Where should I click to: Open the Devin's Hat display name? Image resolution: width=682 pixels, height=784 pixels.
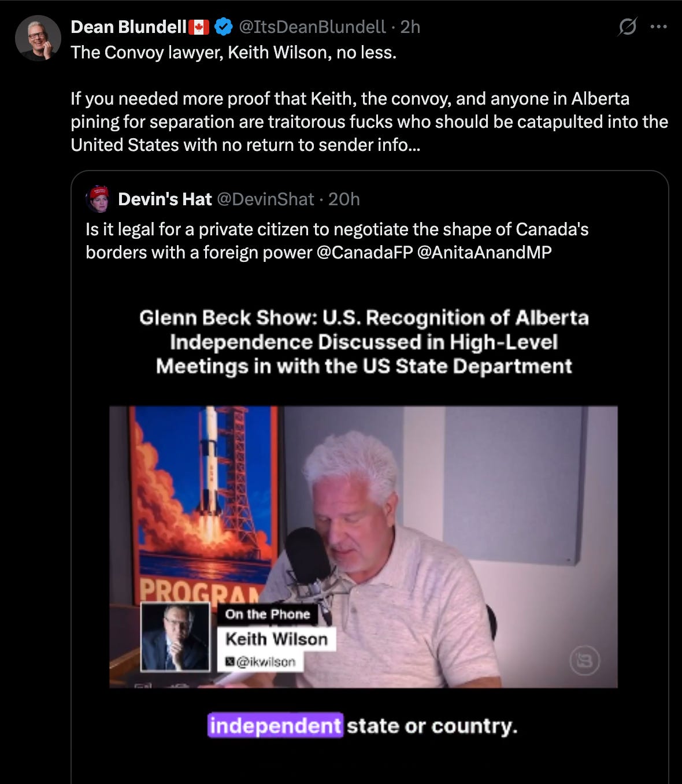point(165,199)
